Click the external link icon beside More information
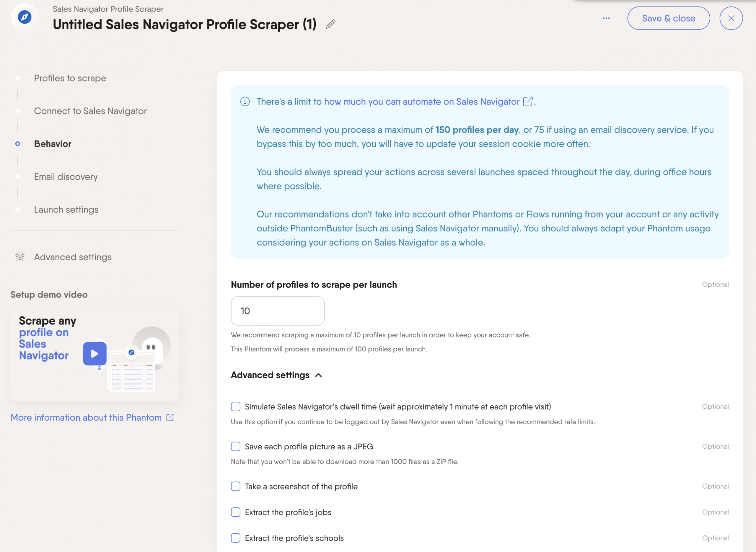This screenshot has height=552, width=756. [170, 417]
